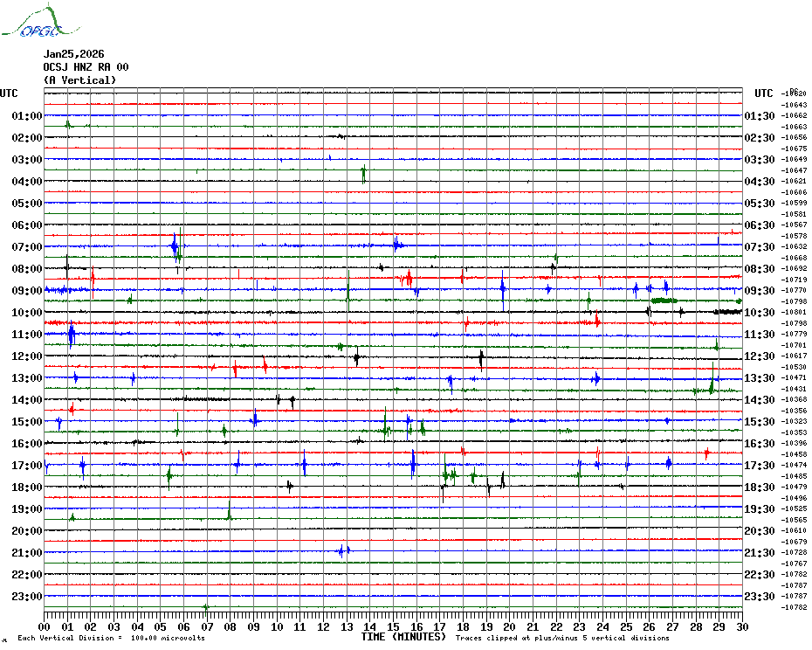Select the -10801 offset value at right
Screen dimensions: 812x650
(x=795, y=312)
